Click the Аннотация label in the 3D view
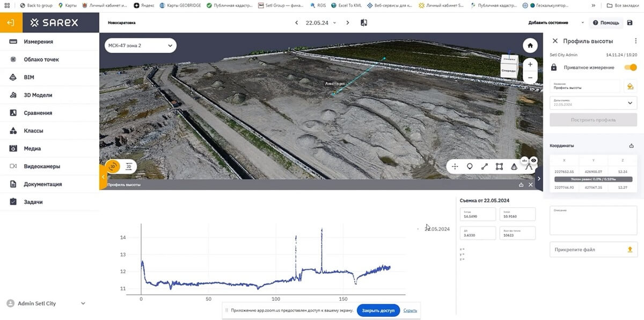Viewport: 644px width, 320px height. click(335, 84)
